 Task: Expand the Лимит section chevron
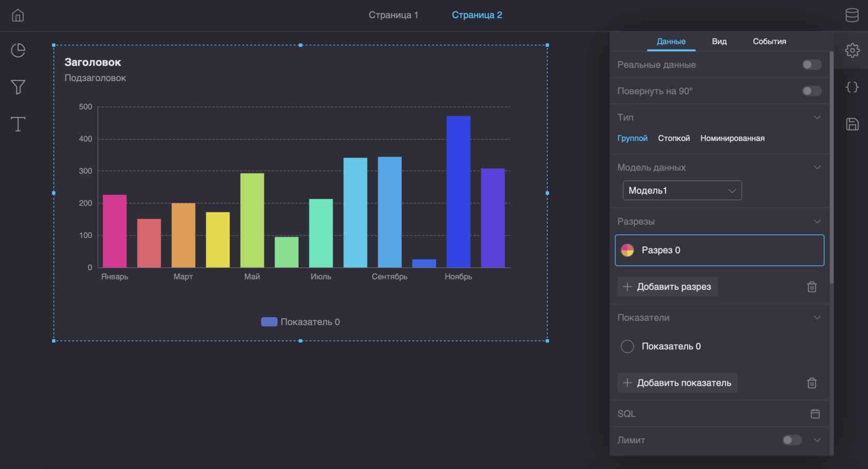817,440
